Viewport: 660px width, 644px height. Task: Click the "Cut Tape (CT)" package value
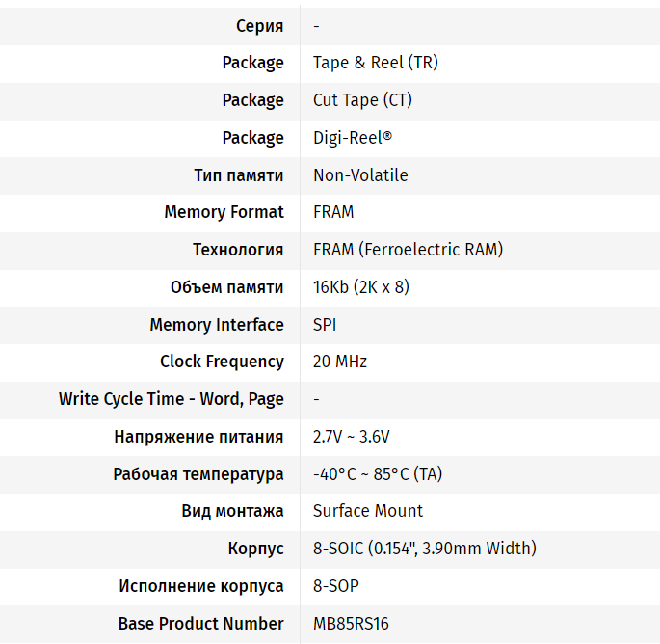[x=362, y=100]
